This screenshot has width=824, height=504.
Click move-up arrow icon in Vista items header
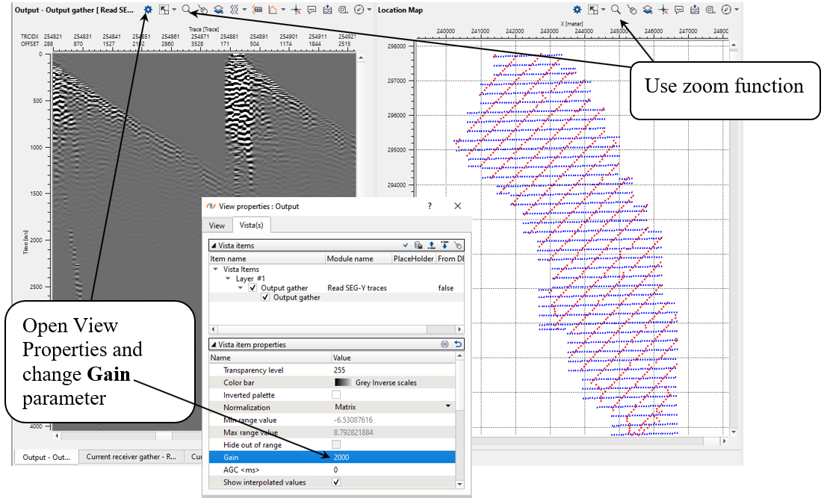pos(431,245)
